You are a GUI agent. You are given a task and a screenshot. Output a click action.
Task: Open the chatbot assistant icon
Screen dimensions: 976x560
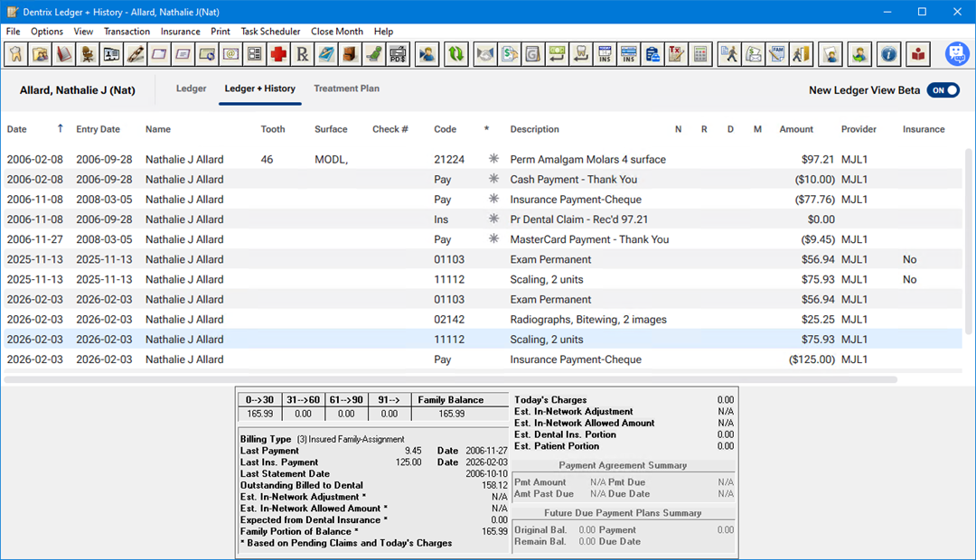point(957,54)
